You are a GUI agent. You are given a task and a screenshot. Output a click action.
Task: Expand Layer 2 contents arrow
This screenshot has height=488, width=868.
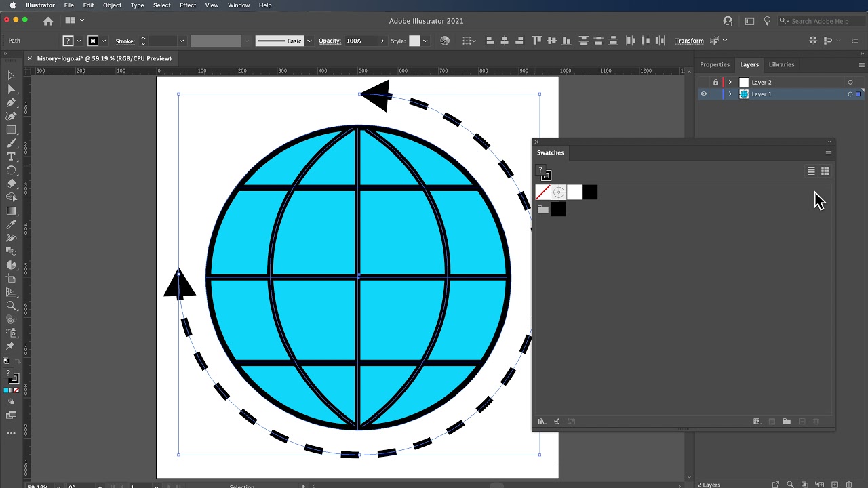click(x=730, y=83)
